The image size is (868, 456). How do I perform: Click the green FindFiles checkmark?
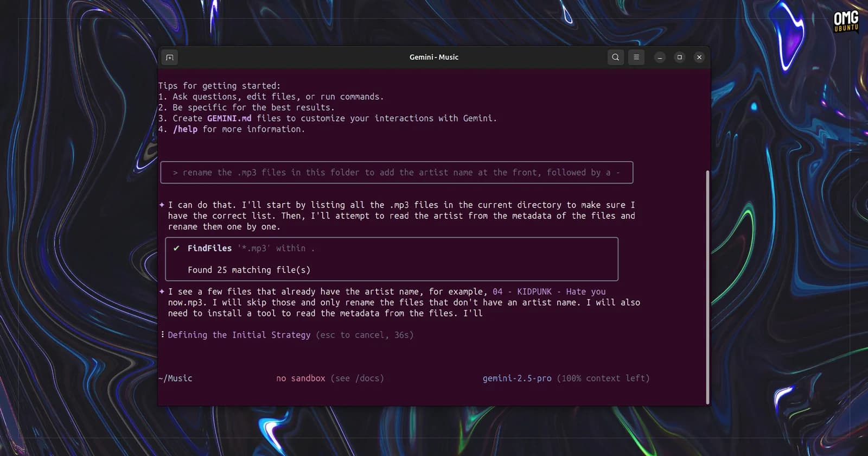click(x=176, y=248)
